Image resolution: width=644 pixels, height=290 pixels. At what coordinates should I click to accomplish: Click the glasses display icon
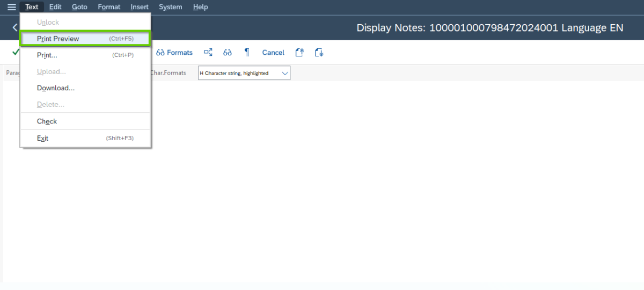[x=228, y=53]
